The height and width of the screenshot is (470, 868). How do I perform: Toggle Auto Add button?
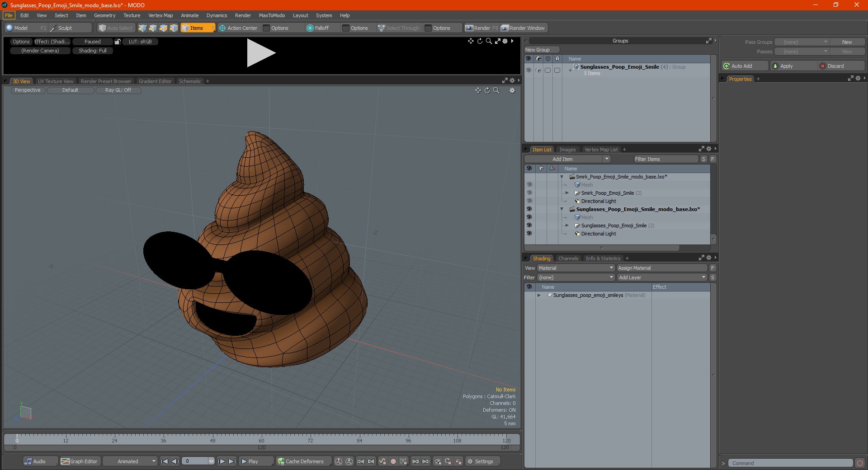click(x=745, y=66)
